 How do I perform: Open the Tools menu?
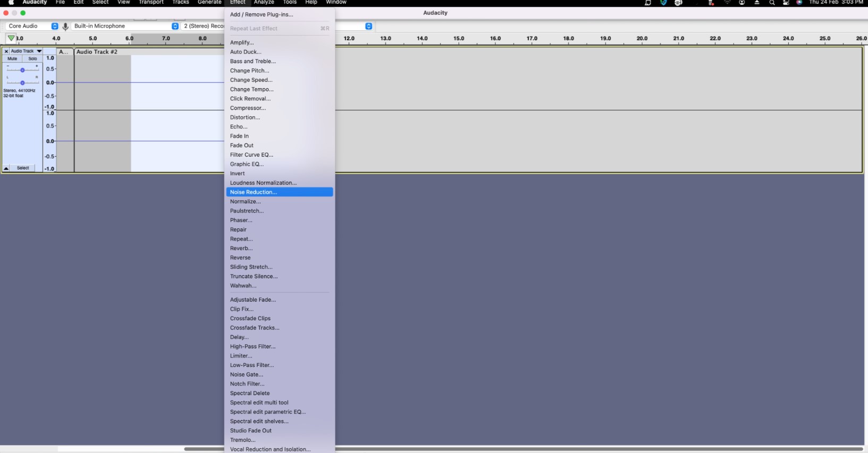coord(290,3)
